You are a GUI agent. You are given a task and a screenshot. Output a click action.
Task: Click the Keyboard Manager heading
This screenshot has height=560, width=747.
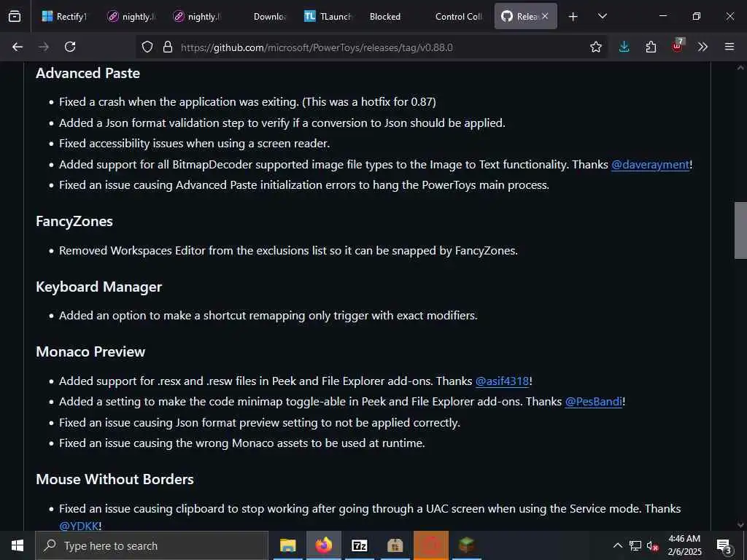click(x=99, y=287)
